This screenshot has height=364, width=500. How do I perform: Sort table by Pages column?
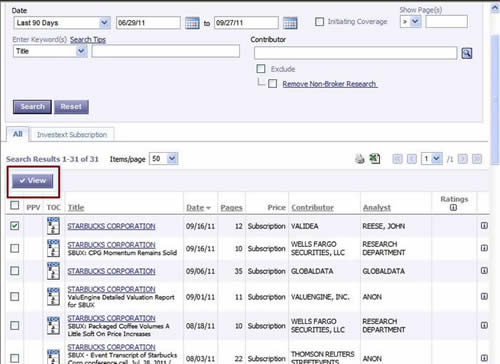point(231,208)
